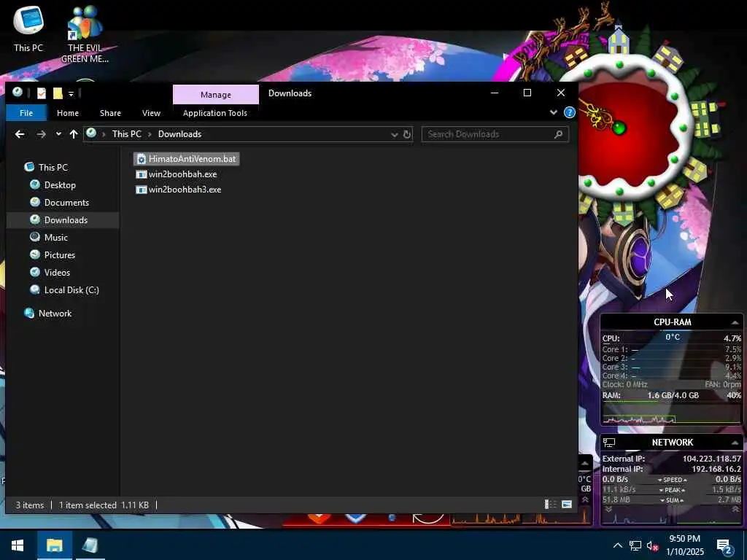747x560 pixels.
Task: Show hidden system tray icons
Action: click(617, 545)
